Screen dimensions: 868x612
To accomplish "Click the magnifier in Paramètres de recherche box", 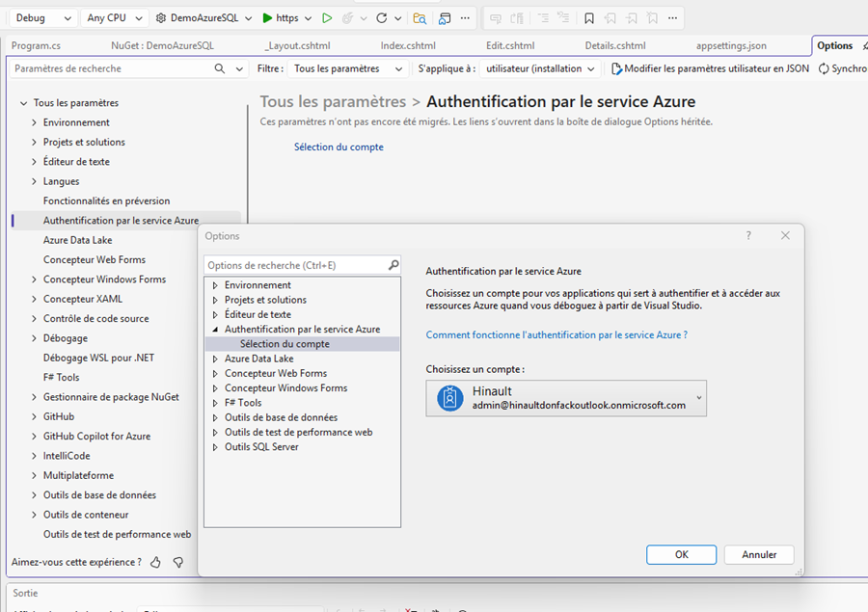I will (219, 68).
